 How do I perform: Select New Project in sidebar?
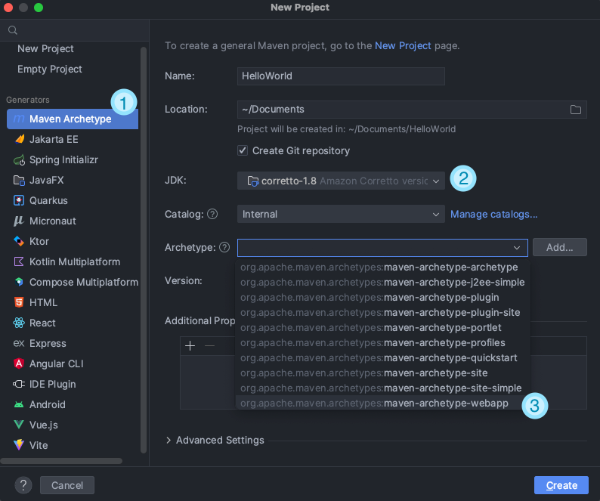pyautogui.click(x=46, y=49)
